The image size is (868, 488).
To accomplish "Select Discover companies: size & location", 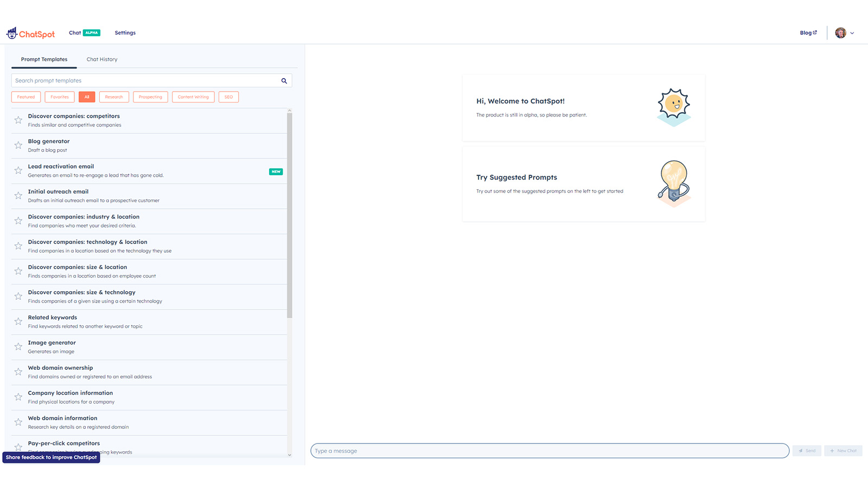I will click(x=149, y=272).
